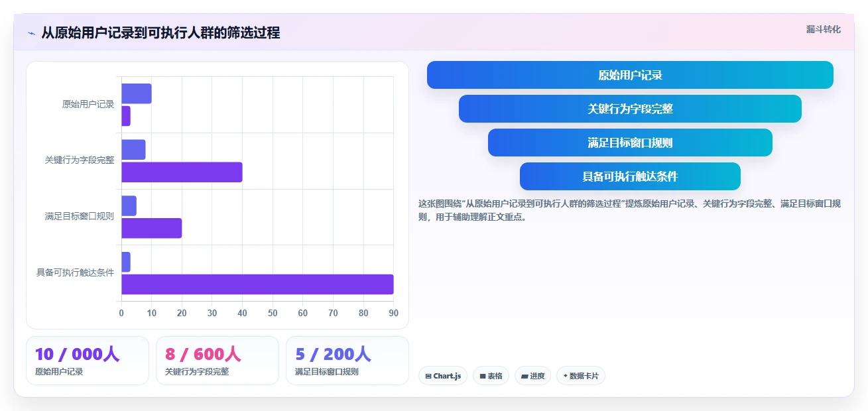This screenshot has height=411, width=868.
Task: Click the 90 tick on the x-axis
Action: (x=394, y=313)
